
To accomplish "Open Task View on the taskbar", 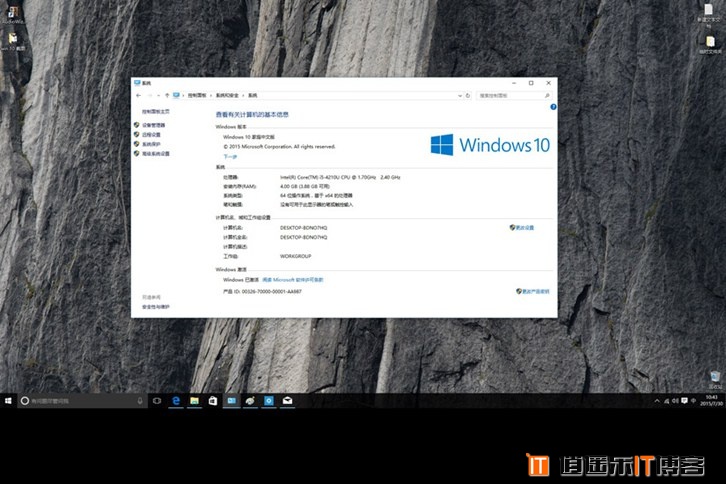I will coord(157,401).
